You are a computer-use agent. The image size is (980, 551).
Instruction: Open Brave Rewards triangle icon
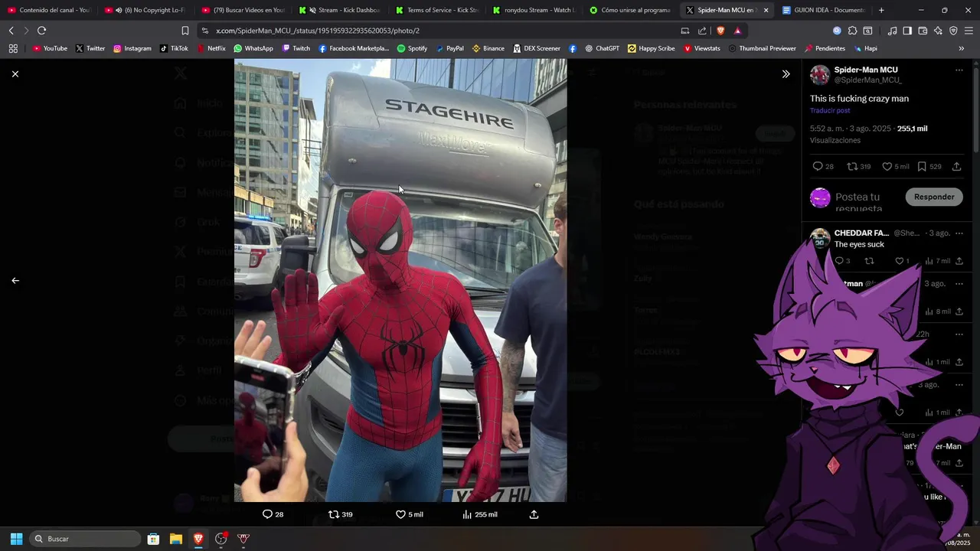[x=737, y=31]
